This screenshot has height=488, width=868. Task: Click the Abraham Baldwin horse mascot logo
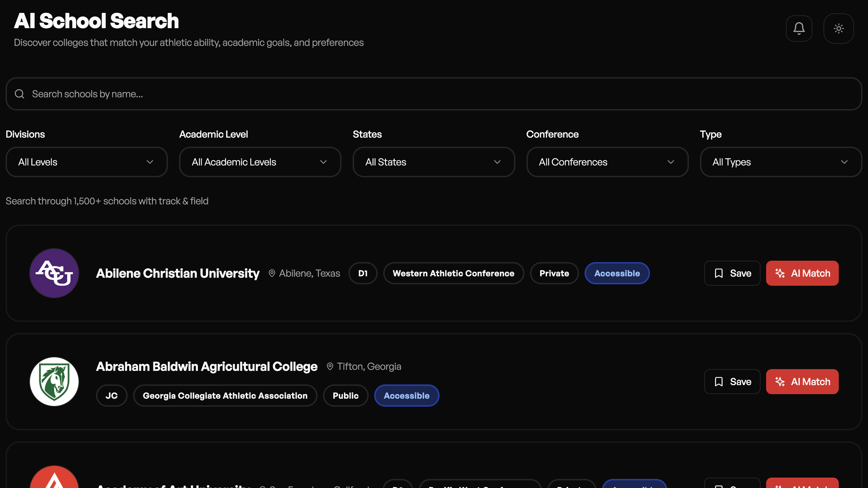point(54,381)
